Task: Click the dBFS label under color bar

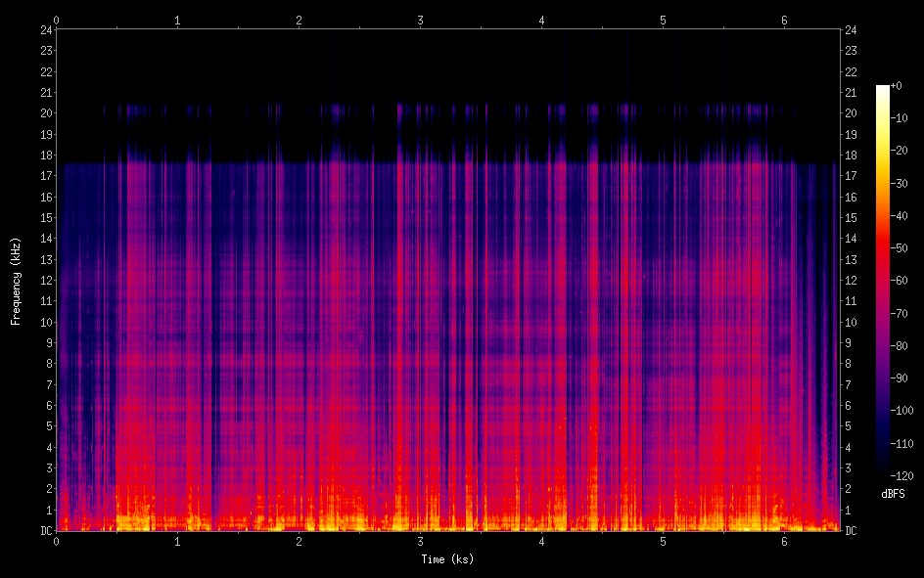Action: (x=893, y=494)
